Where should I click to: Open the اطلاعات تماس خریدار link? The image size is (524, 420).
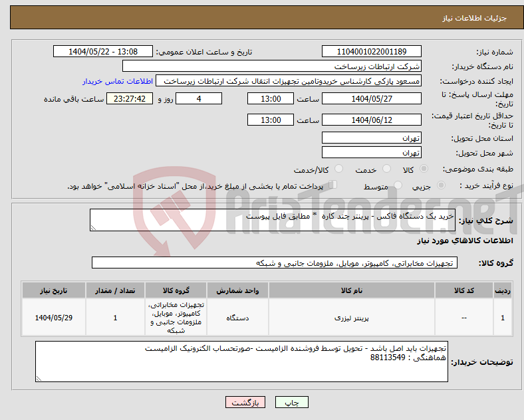[118, 81]
